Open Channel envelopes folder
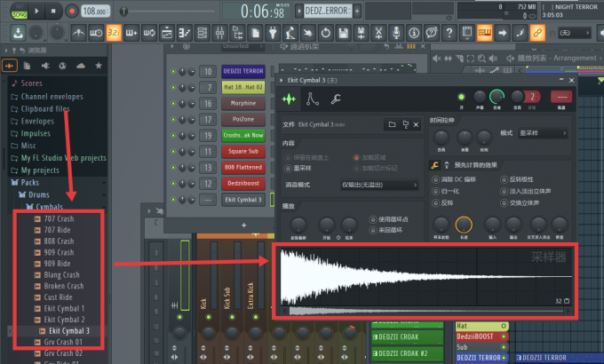 tap(52, 96)
